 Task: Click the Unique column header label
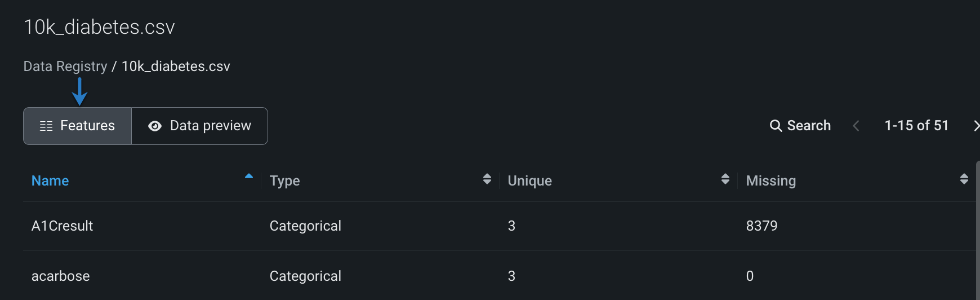pyautogui.click(x=530, y=181)
